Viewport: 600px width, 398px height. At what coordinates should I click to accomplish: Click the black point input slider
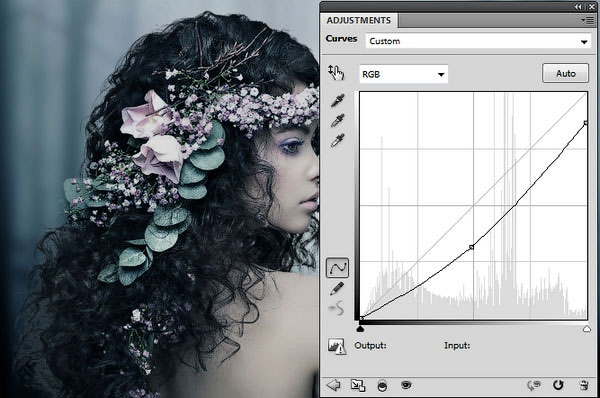pos(360,329)
